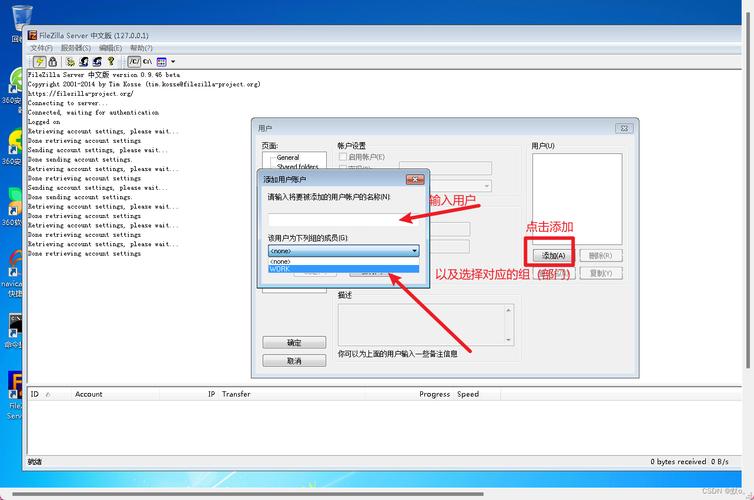Click the yellow question mark help icon
Screen dimensions: 754x500
coord(111,61)
